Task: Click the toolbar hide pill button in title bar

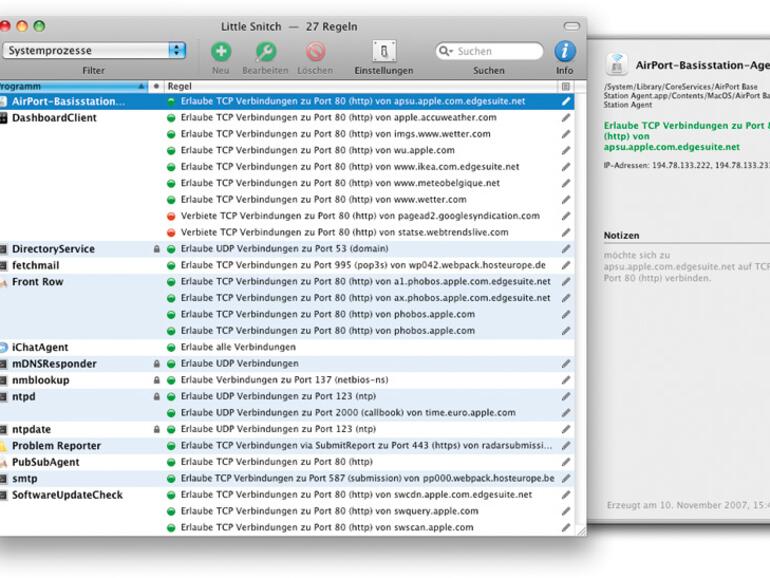Action: point(572,26)
